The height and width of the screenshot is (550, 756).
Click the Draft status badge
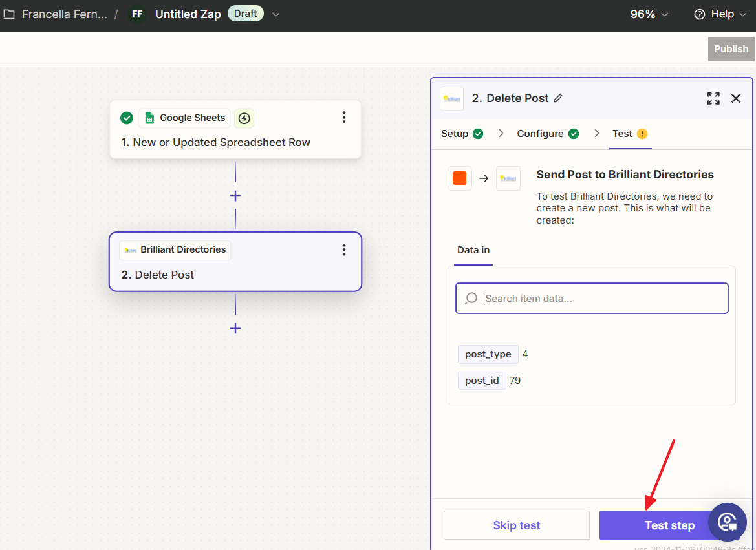pos(245,14)
